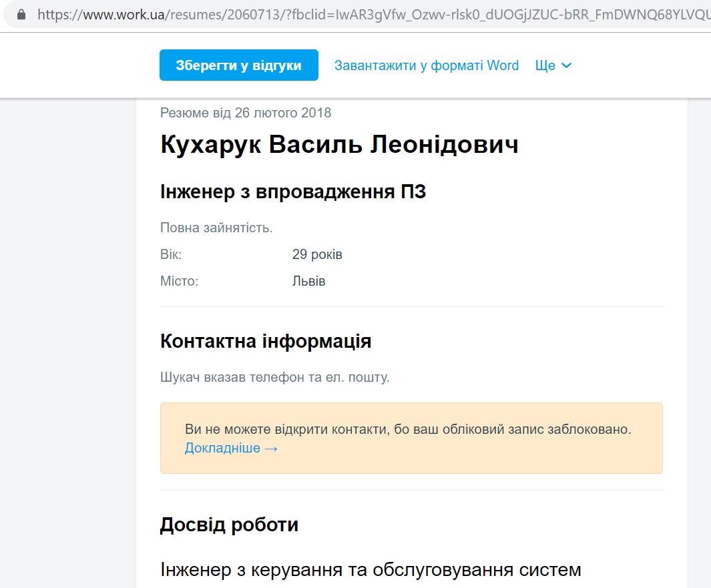Image resolution: width=711 pixels, height=588 pixels.
Task: Click the 'Шукач вказав телефон та ел. пошту' note
Action: pyautogui.click(x=274, y=377)
